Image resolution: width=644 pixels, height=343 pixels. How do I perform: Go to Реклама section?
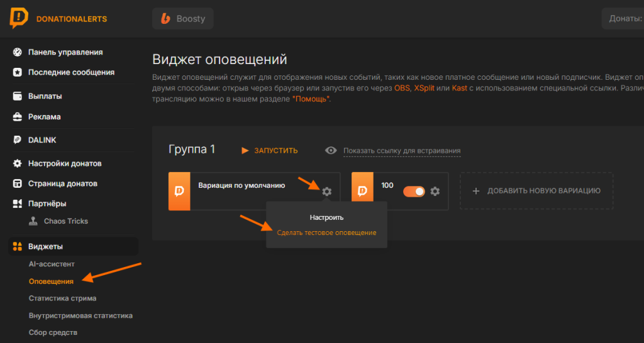pyautogui.click(x=45, y=117)
